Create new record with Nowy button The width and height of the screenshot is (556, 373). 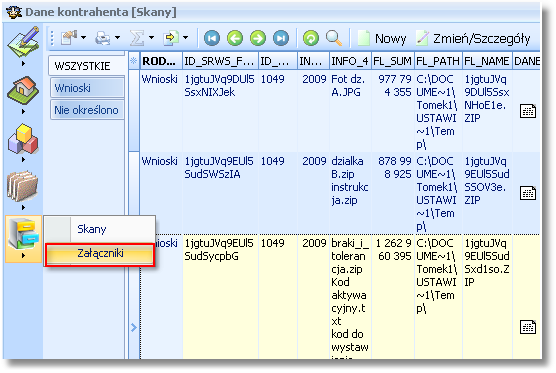tap(382, 38)
